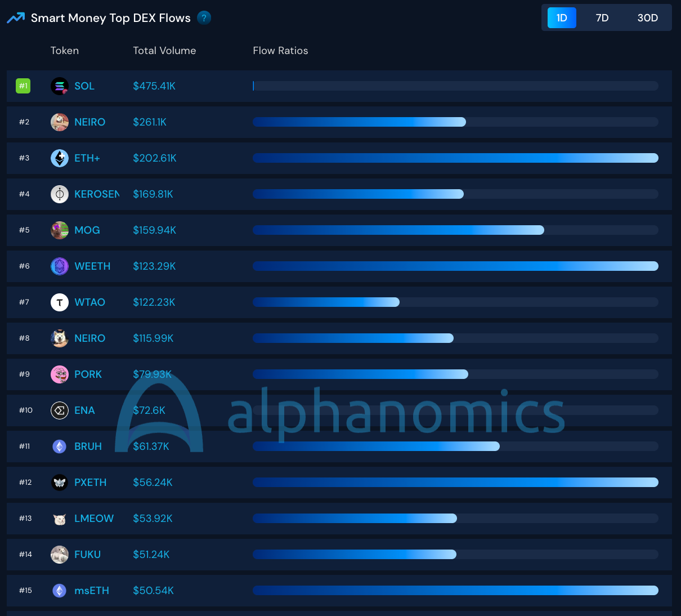Click the BRUH flow ratio bar

coord(455,447)
